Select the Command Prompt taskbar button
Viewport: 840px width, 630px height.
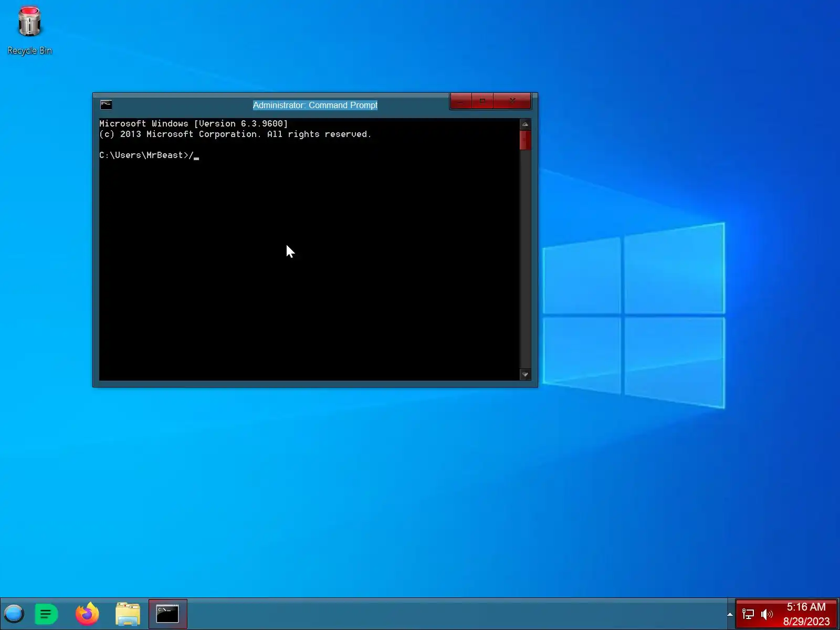(168, 614)
